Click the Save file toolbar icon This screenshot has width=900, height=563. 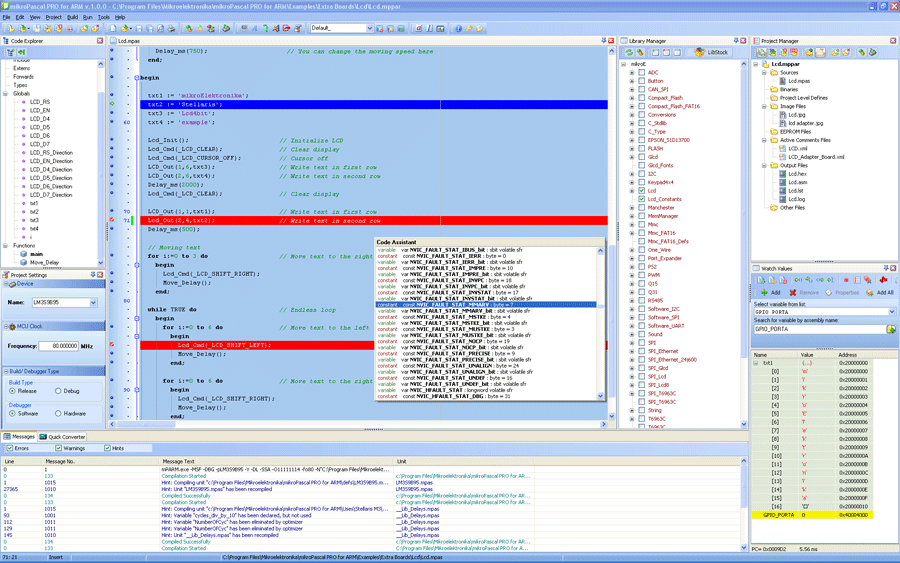pyautogui.click(x=139, y=28)
